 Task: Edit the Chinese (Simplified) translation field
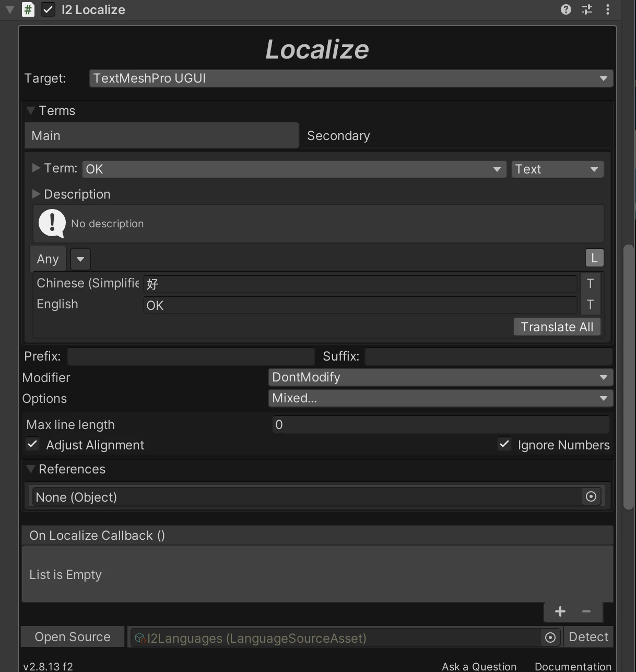click(x=360, y=284)
